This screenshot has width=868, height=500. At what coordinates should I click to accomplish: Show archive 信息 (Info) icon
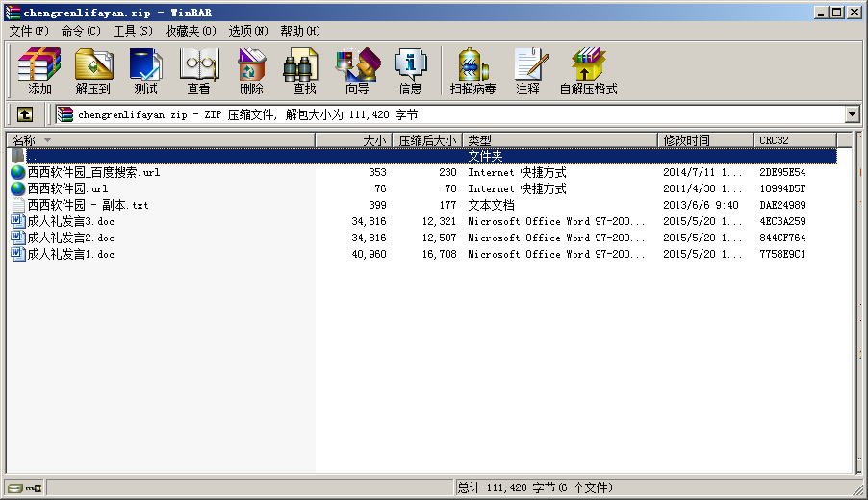pyautogui.click(x=410, y=71)
